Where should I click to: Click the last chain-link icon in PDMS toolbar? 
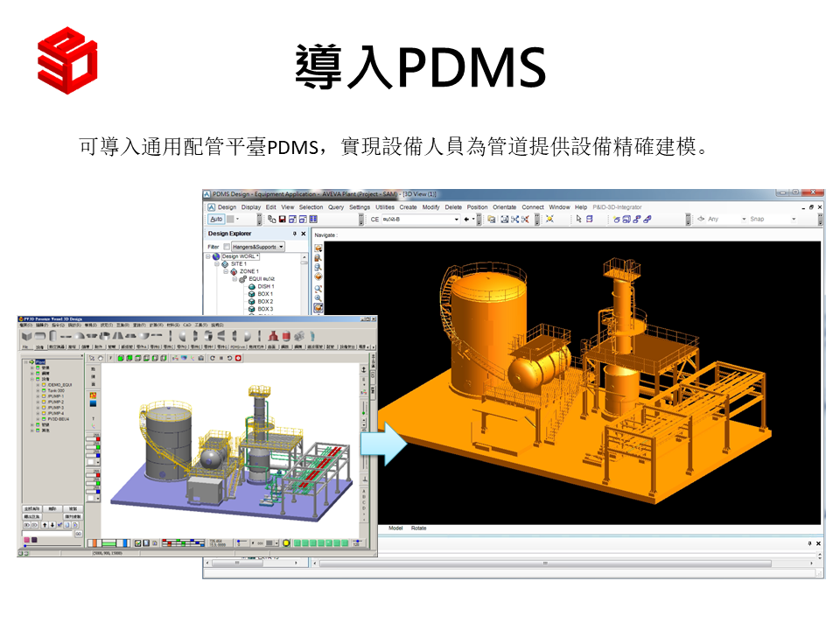[647, 219]
